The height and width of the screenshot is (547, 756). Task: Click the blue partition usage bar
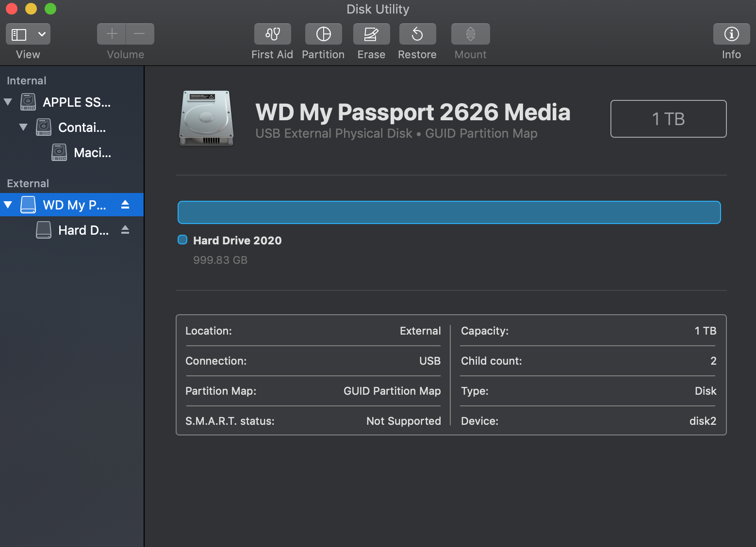point(449,212)
